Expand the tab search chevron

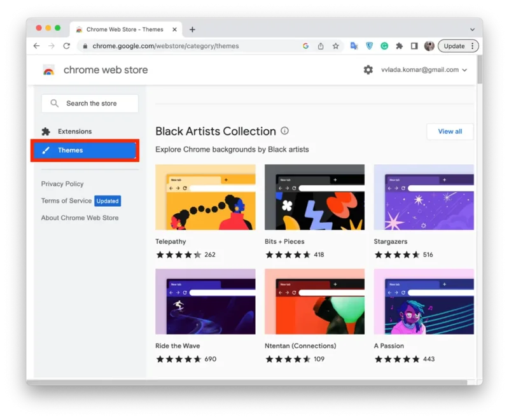(472, 29)
